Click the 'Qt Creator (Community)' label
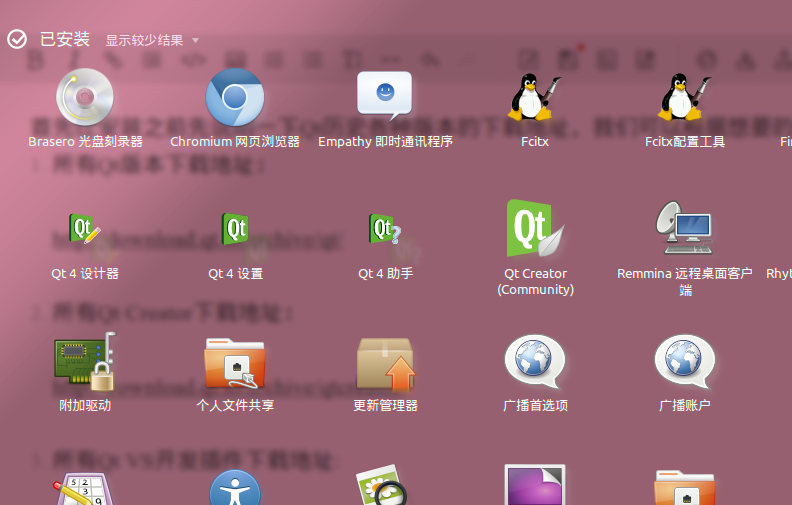792x505 pixels. coord(535,281)
